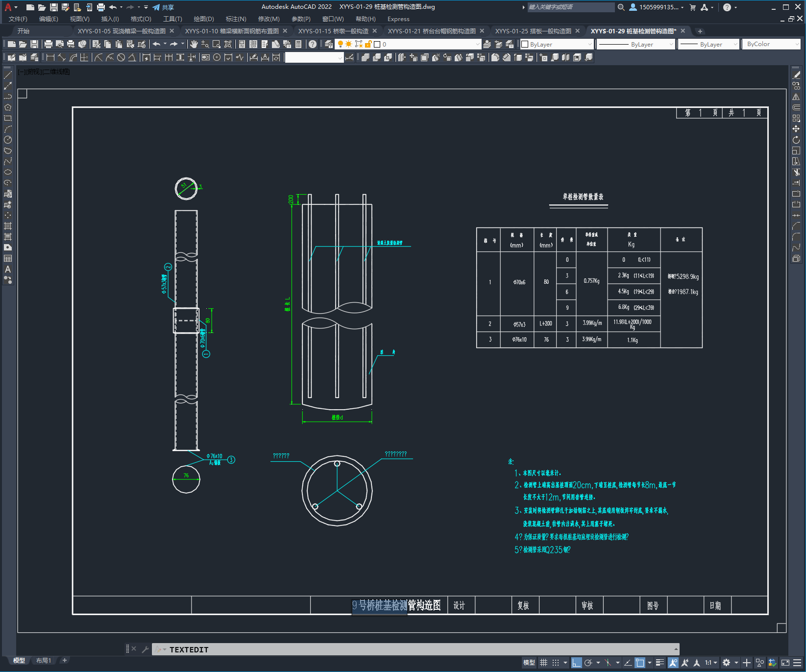Select the Polygon draw tool
This screenshot has width=806, height=672.
click(8, 107)
